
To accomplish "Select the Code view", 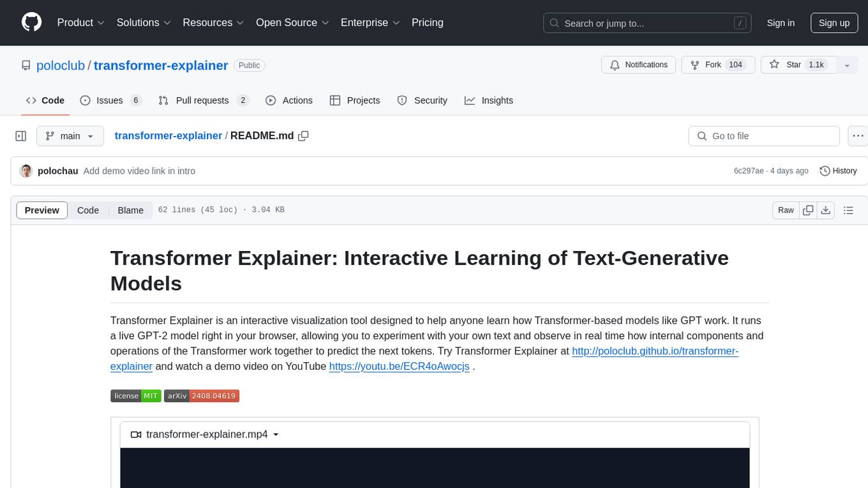I will coord(88,210).
